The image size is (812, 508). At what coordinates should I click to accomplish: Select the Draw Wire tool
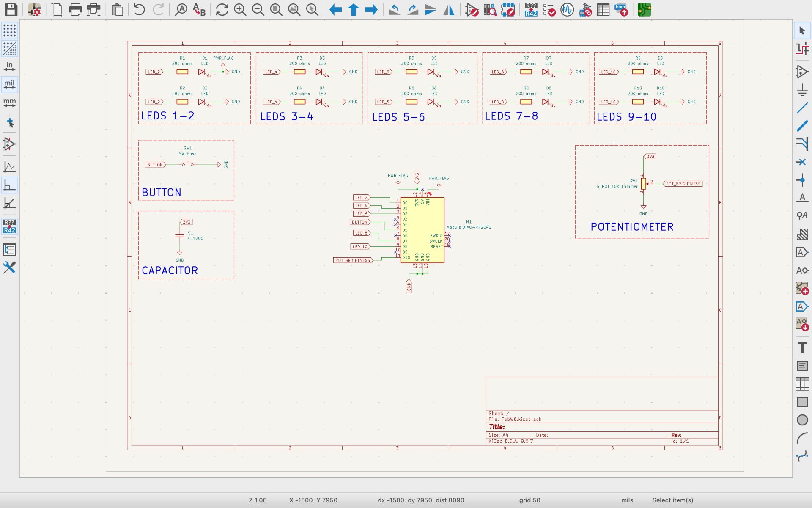tap(802, 108)
